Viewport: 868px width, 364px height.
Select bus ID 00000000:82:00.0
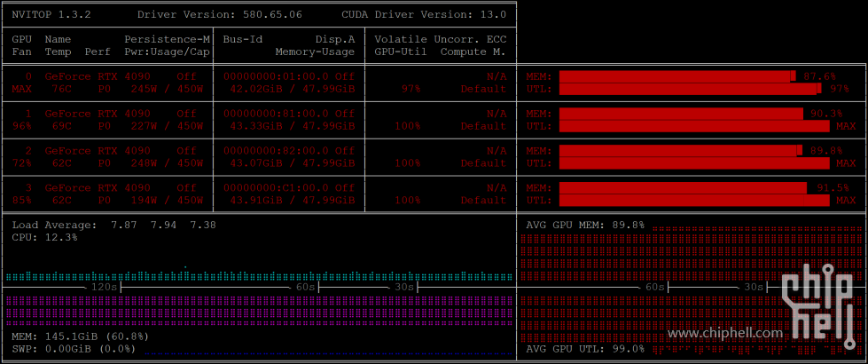click(x=276, y=151)
